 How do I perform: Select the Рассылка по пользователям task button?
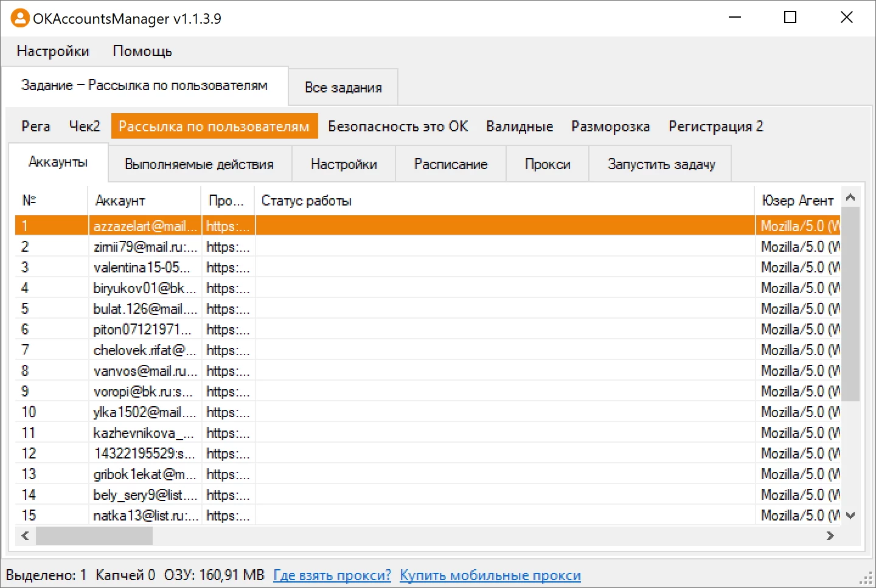214,126
